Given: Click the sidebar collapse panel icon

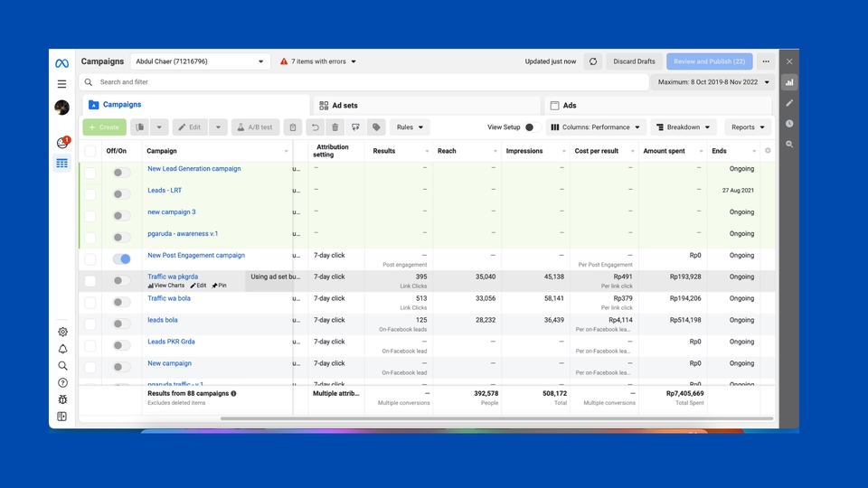Looking at the screenshot, I should pos(62,417).
